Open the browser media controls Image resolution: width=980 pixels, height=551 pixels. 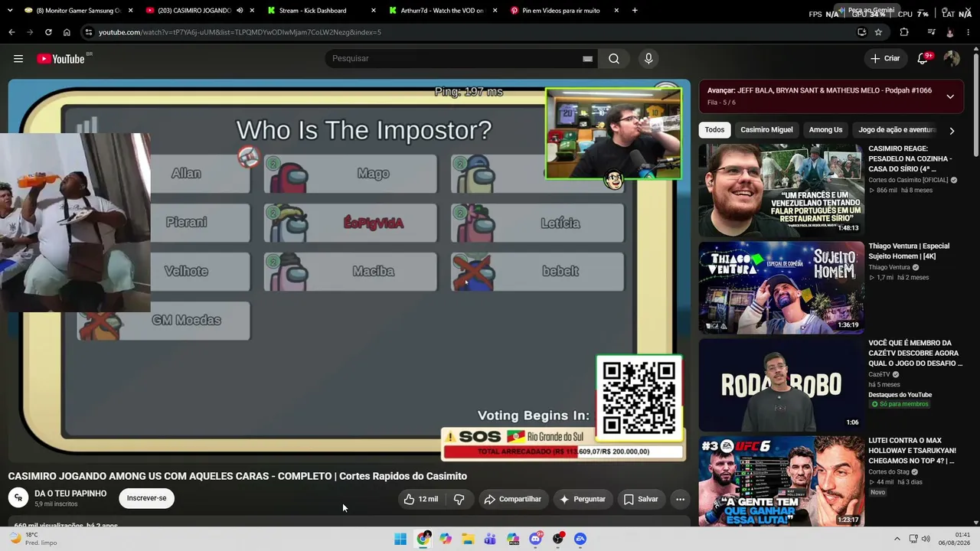tap(931, 32)
